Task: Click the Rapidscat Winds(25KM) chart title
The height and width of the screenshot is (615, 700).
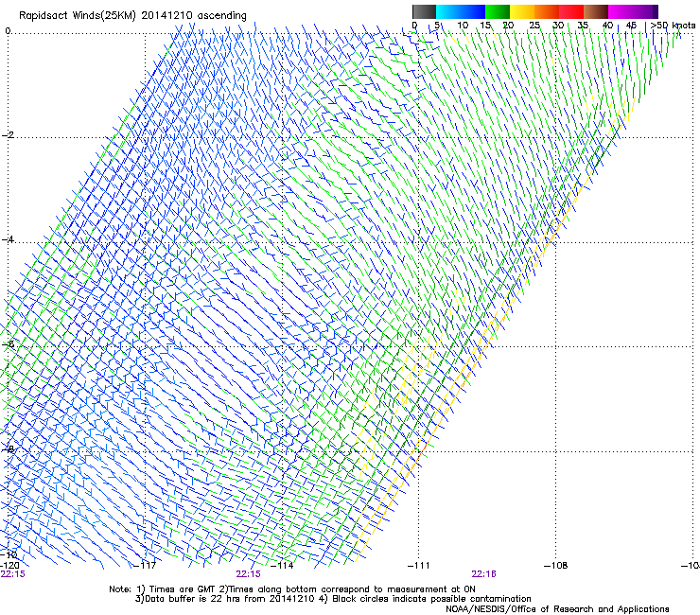Action: [132, 16]
